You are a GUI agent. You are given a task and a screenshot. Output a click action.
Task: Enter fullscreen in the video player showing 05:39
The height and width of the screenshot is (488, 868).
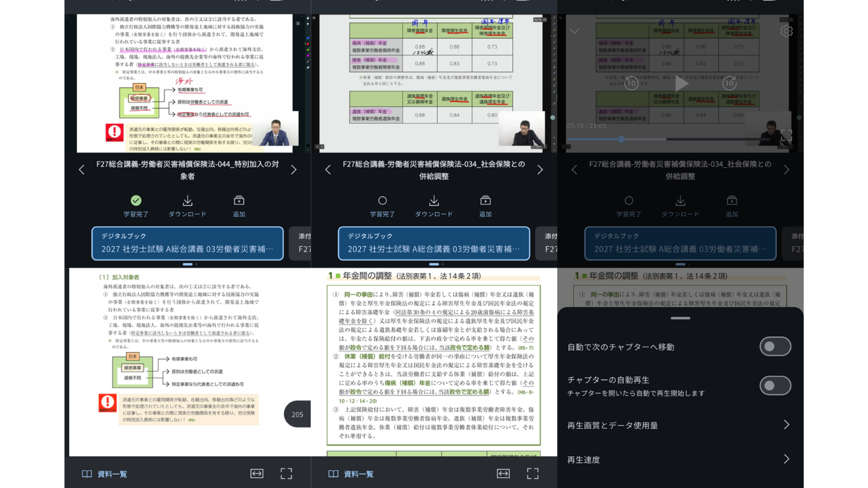tap(787, 135)
